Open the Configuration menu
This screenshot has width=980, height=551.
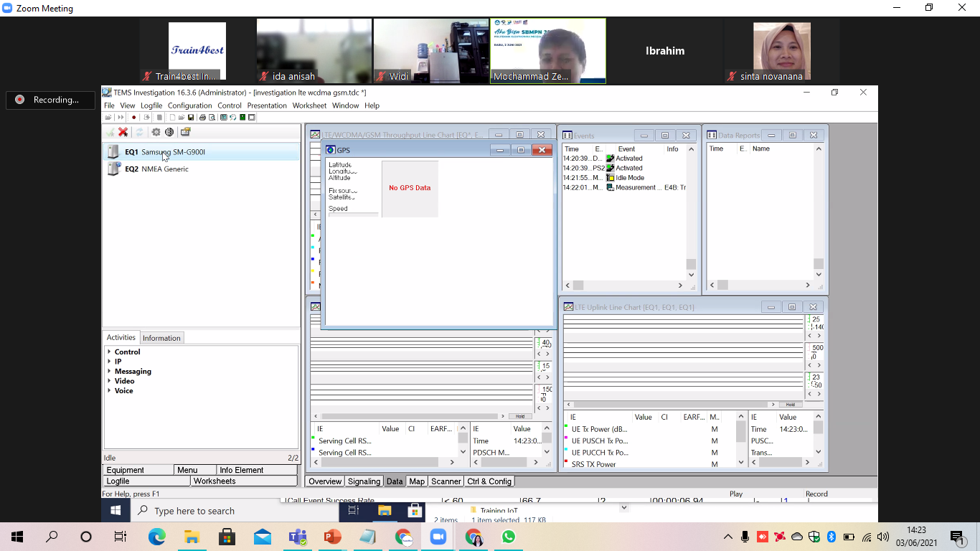click(x=189, y=105)
